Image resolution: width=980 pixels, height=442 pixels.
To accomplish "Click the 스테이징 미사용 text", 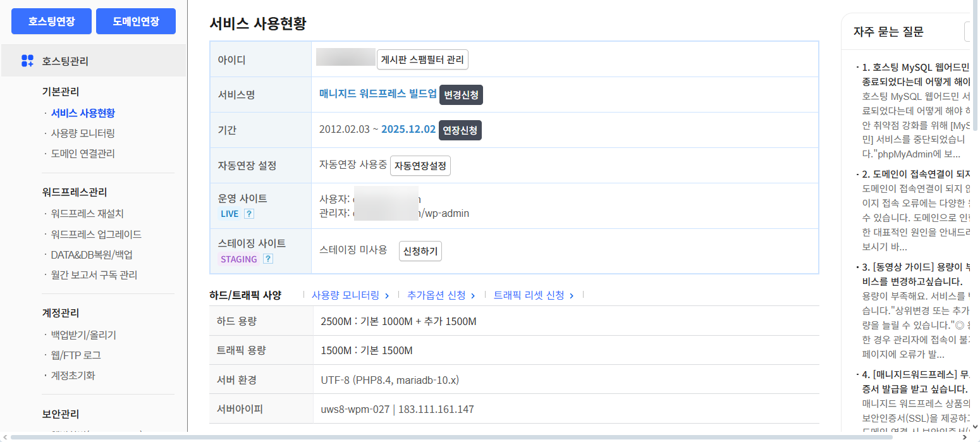I will pos(353,250).
